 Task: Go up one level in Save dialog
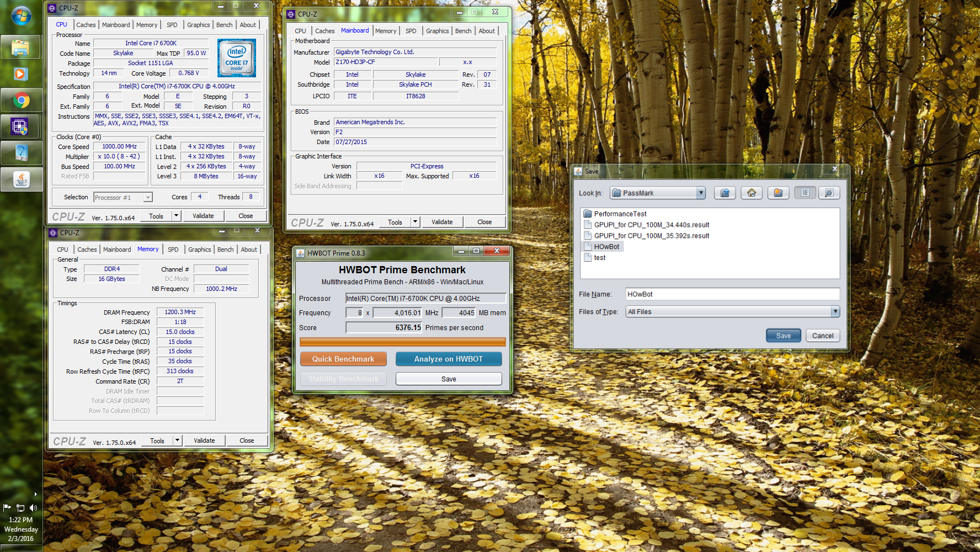point(725,193)
